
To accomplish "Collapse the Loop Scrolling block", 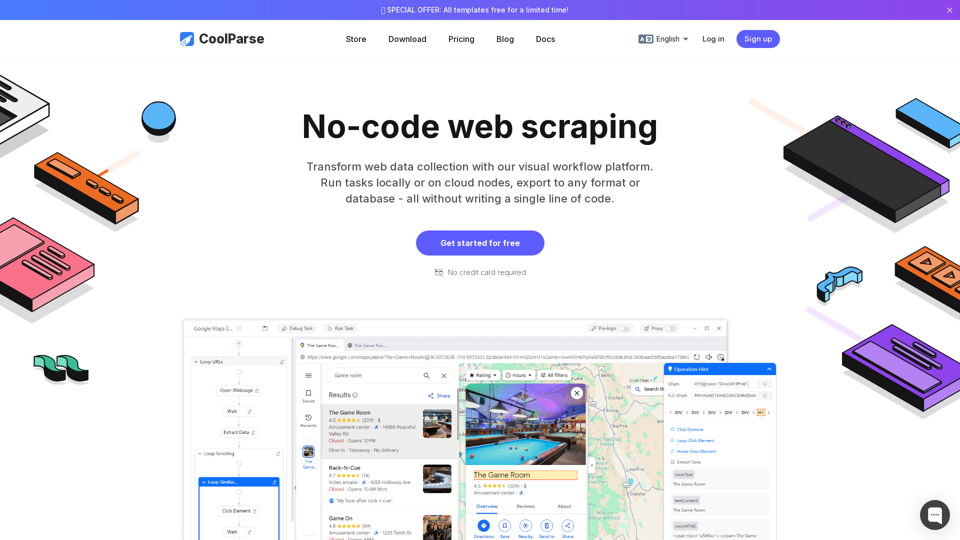I will 200,454.
